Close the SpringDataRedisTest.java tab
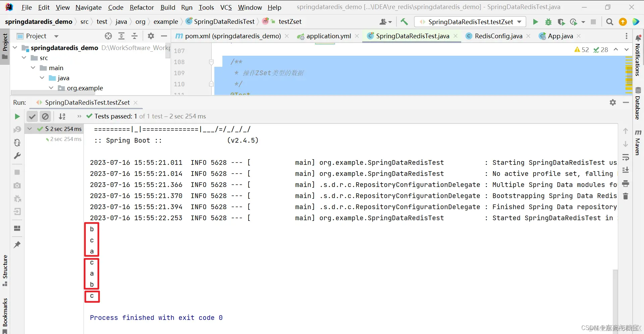The height and width of the screenshot is (334, 644). click(x=455, y=36)
